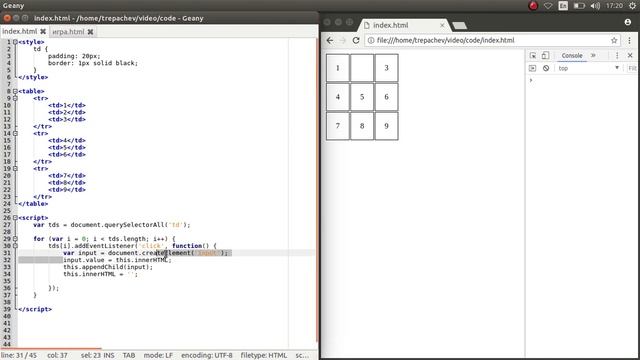Image resolution: width=640 pixels, height=360 pixels.
Task: Show console sidebar in DevTools
Action: [532, 68]
